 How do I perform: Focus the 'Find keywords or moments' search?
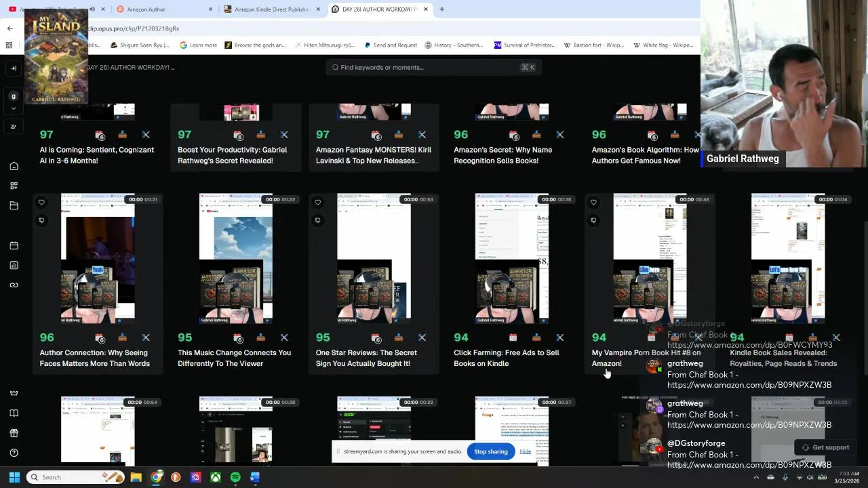point(432,67)
